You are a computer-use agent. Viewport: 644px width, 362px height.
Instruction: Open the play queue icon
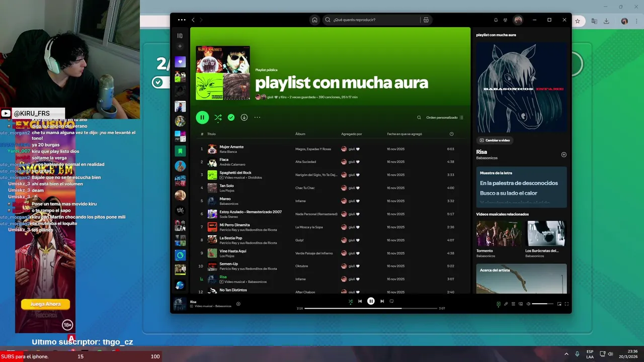513,304
